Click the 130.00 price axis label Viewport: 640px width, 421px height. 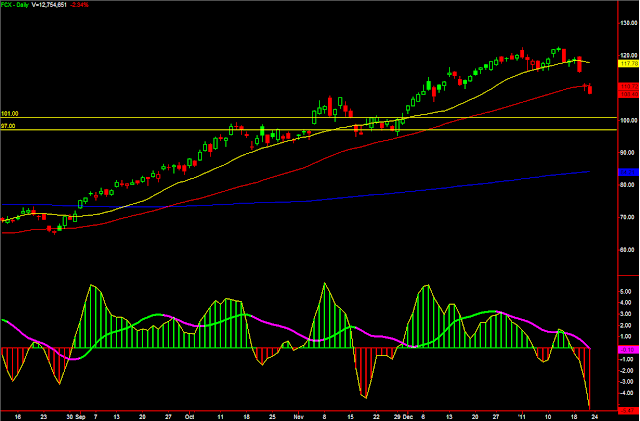coord(629,23)
